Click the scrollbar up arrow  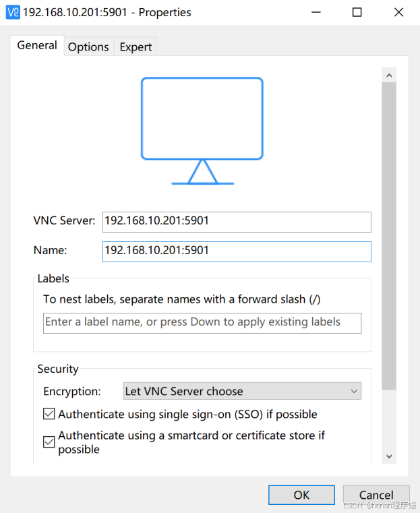point(389,74)
